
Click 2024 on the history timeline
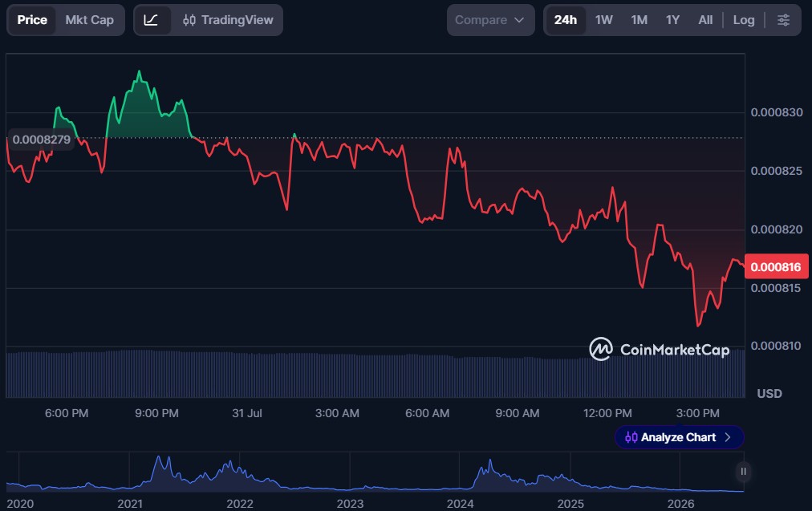point(461,504)
